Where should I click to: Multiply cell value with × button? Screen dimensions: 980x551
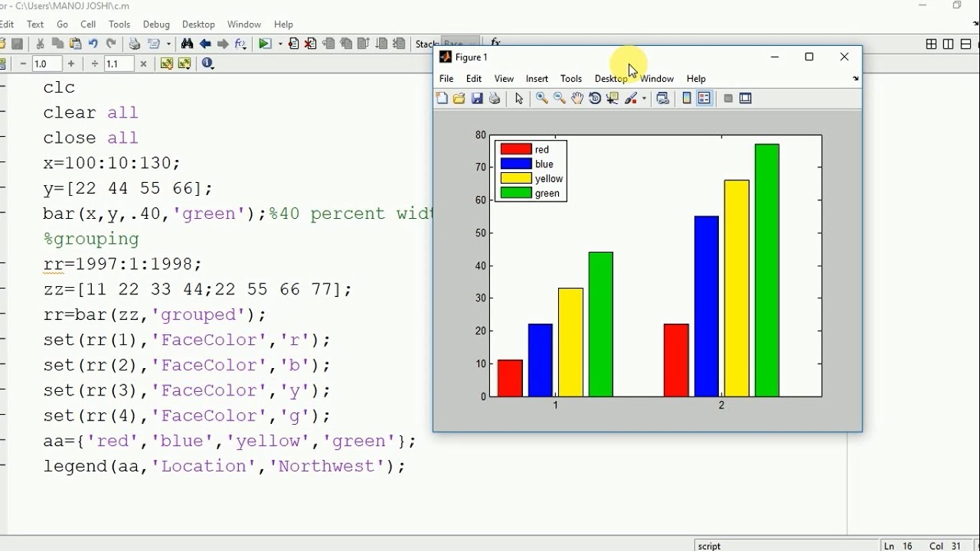tap(143, 64)
